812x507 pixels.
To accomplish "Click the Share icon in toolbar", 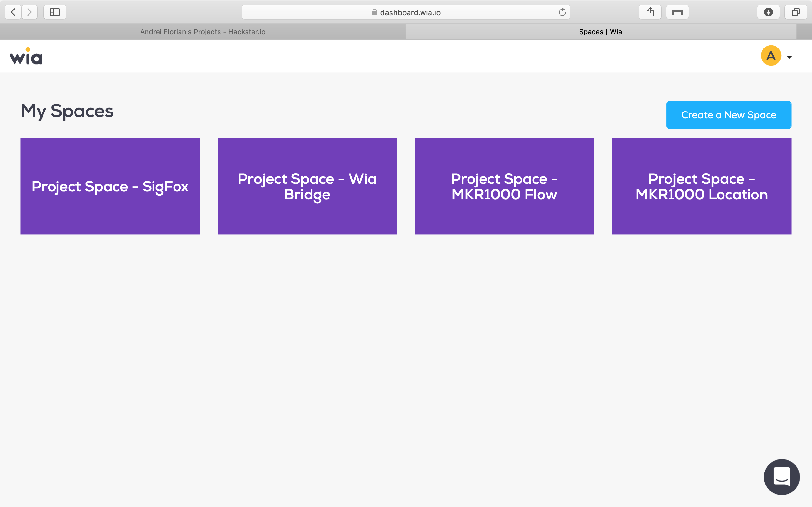I will [x=650, y=12].
